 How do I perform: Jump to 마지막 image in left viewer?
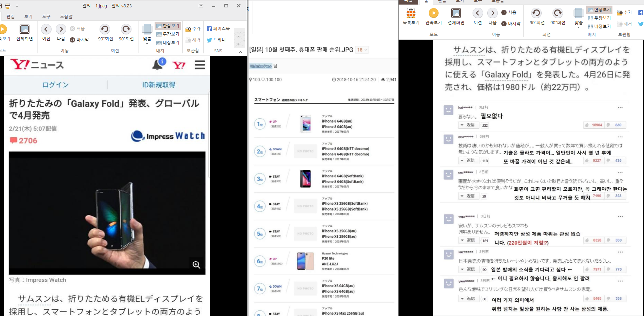(79, 40)
